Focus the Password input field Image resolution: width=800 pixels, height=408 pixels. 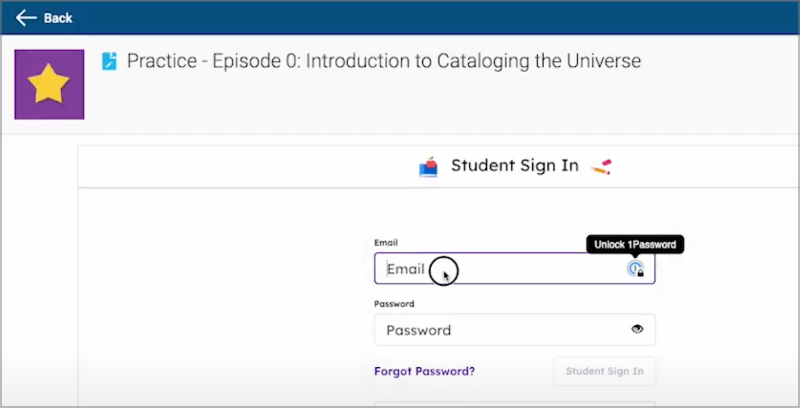[500, 330]
